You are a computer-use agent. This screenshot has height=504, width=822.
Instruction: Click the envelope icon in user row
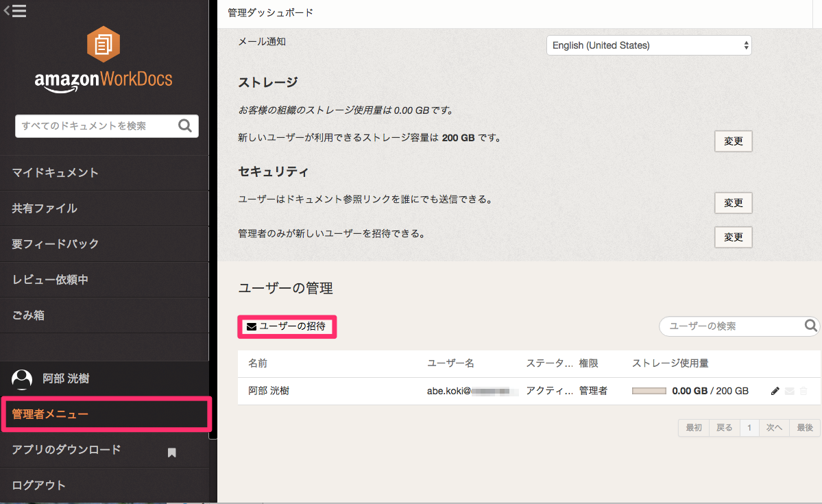coord(790,391)
